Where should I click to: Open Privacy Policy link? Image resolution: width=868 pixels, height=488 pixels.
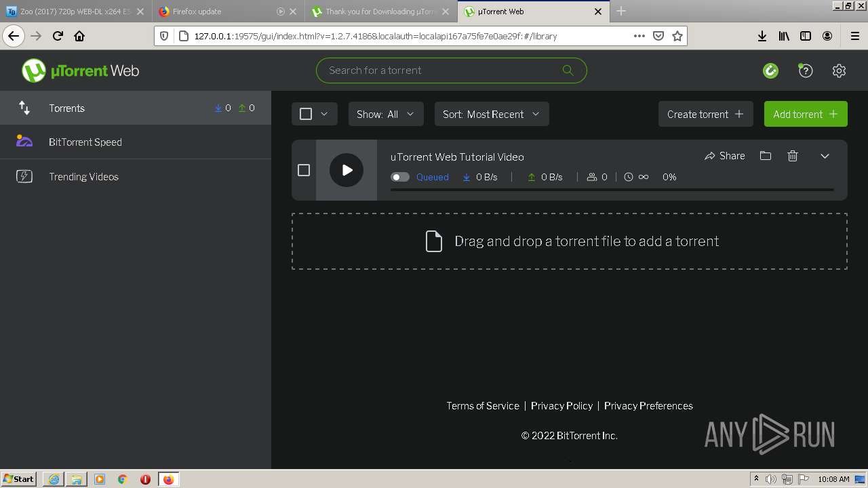pyautogui.click(x=561, y=405)
